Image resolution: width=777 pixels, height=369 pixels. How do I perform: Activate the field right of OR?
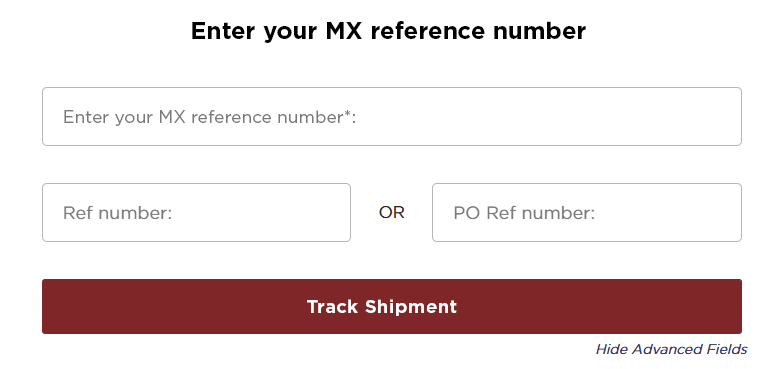point(587,212)
